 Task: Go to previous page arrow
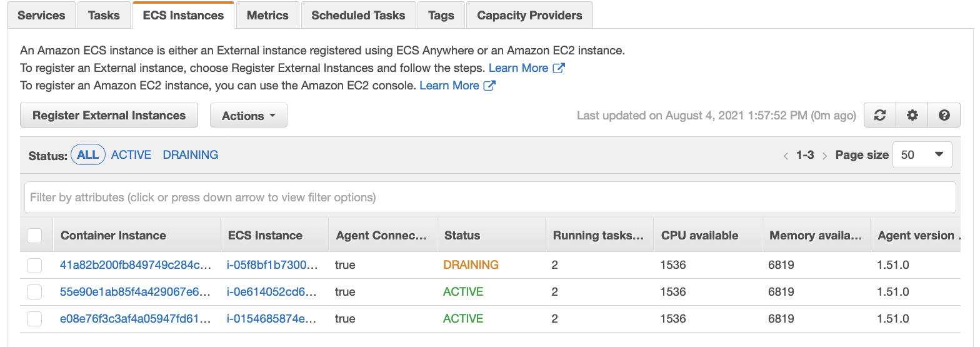pos(786,156)
